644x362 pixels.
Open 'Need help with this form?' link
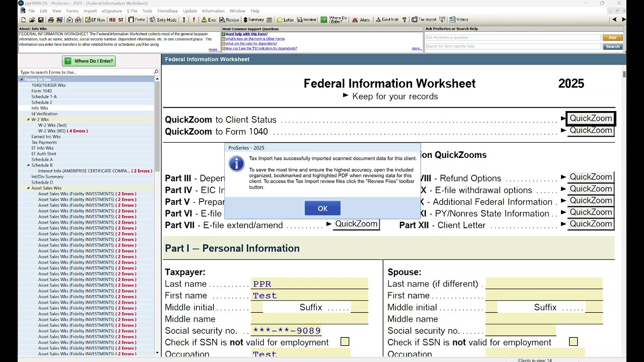click(x=247, y=34)
